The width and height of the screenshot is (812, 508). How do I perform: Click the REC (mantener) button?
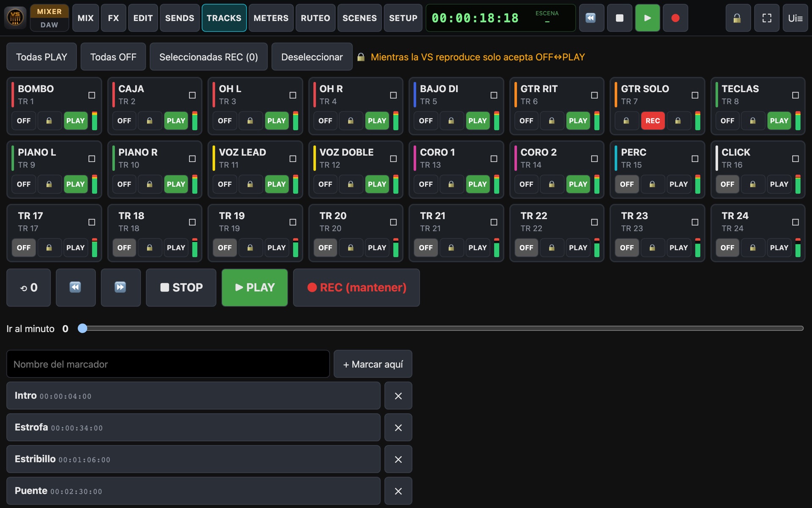(357, 287)
